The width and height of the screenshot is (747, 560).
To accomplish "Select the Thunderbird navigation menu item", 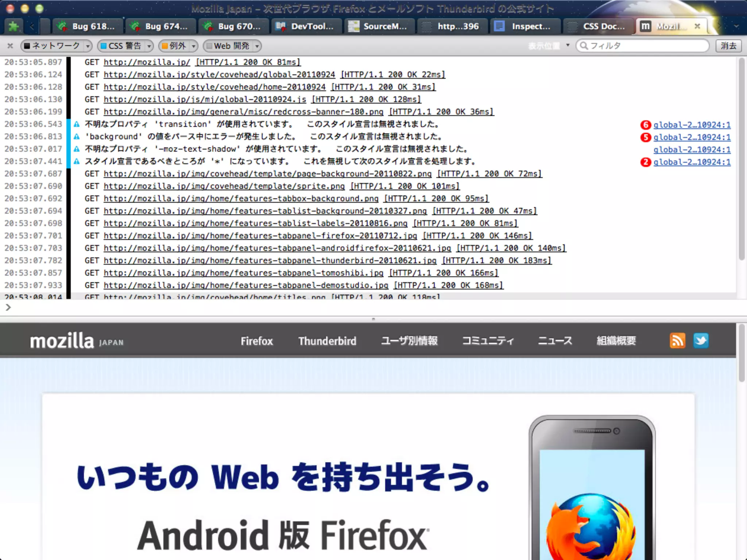I will coord(327,341).
